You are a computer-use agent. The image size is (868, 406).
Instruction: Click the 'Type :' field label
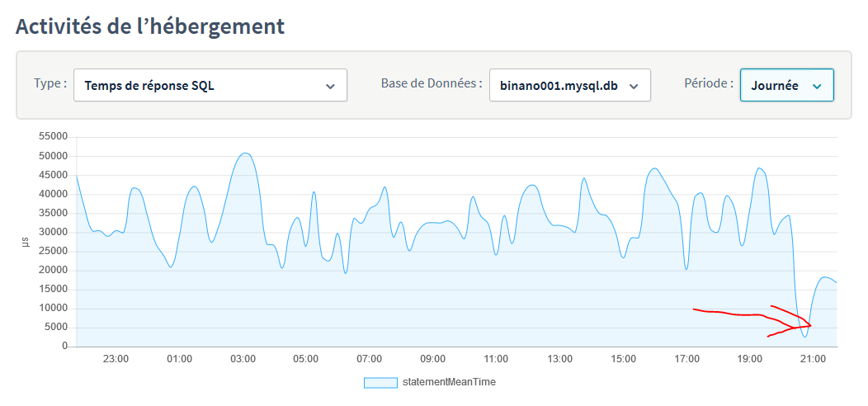(50, 83)
